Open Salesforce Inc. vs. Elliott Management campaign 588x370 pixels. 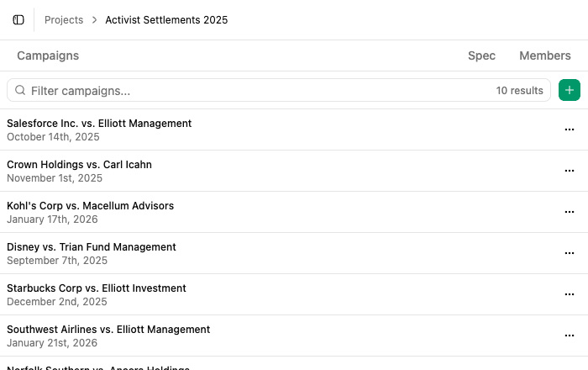coord(99,124)
